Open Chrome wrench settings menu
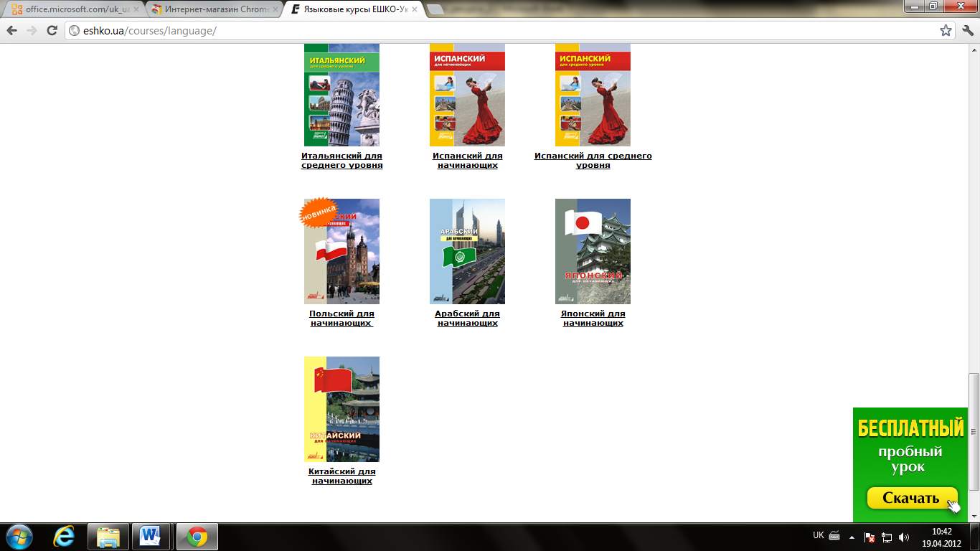980x551 pixels. pos(967,31)
